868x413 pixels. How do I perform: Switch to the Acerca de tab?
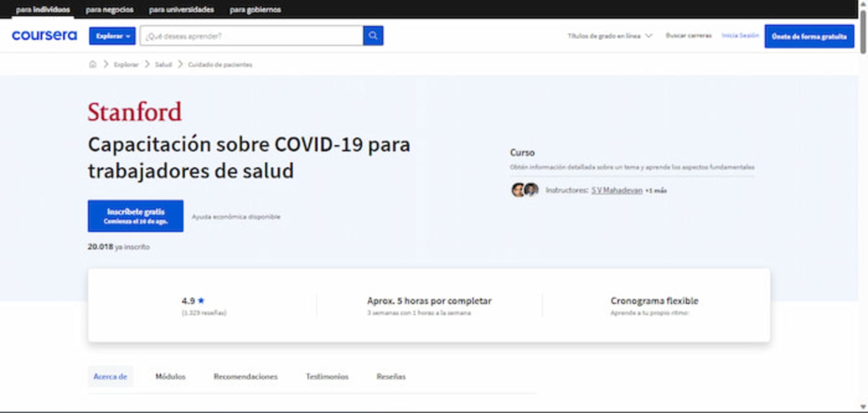pyautogui.click(x=110, y=376)
